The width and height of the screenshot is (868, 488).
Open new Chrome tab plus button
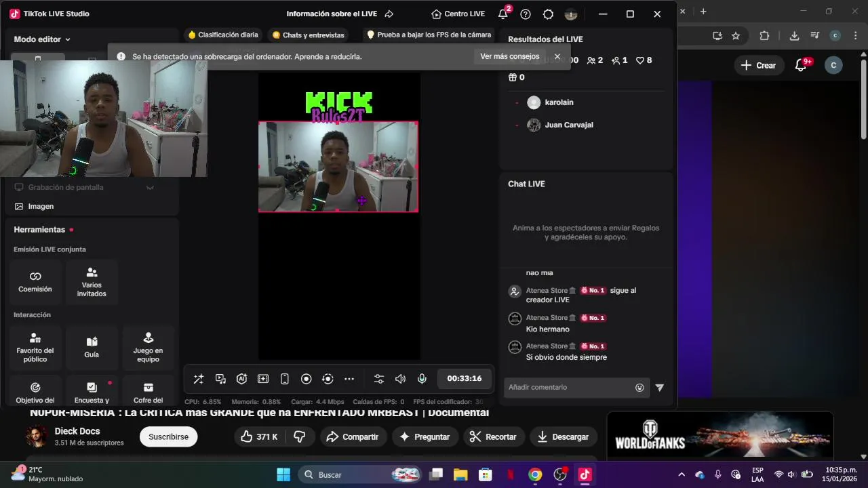(x=703, y=12)
